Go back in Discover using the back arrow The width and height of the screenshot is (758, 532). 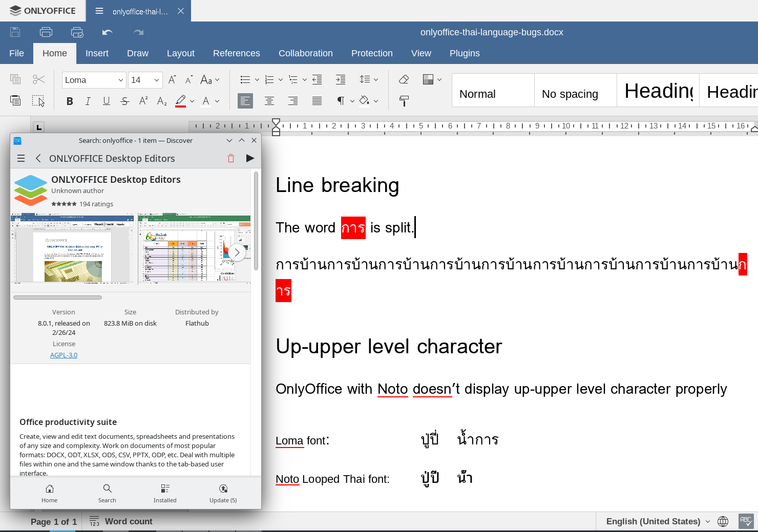38,158
